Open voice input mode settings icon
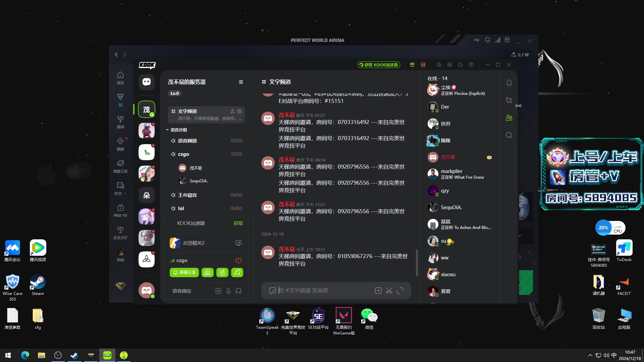The width and height of the screenshot is (644, 362). click(218, 291)
